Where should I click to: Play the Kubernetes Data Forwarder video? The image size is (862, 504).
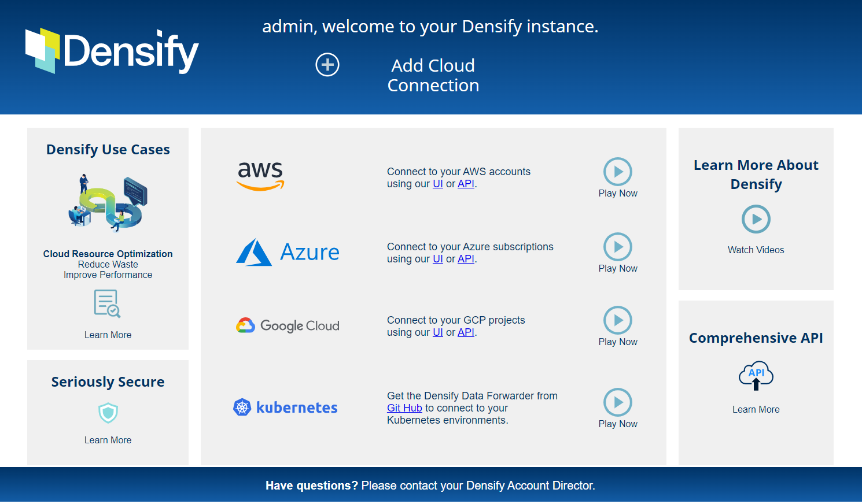617,402
